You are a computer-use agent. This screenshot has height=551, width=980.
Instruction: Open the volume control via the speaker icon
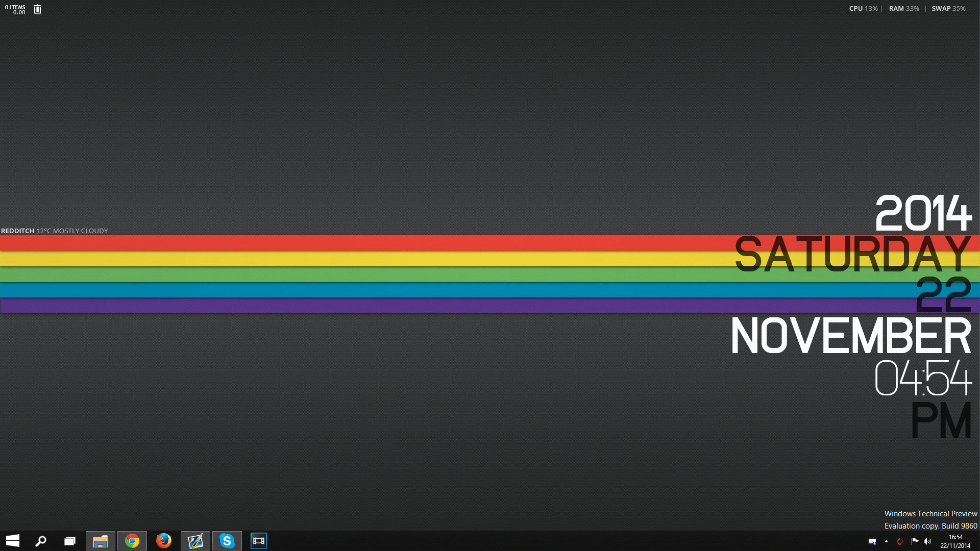click(x=929, y=541)
